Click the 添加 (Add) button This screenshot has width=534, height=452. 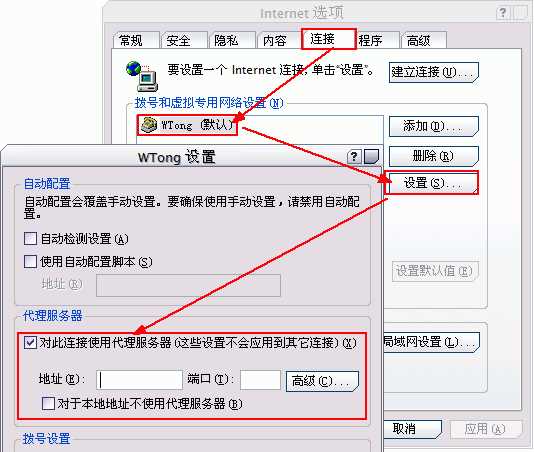pyautogui.click(x=434, y=126)
